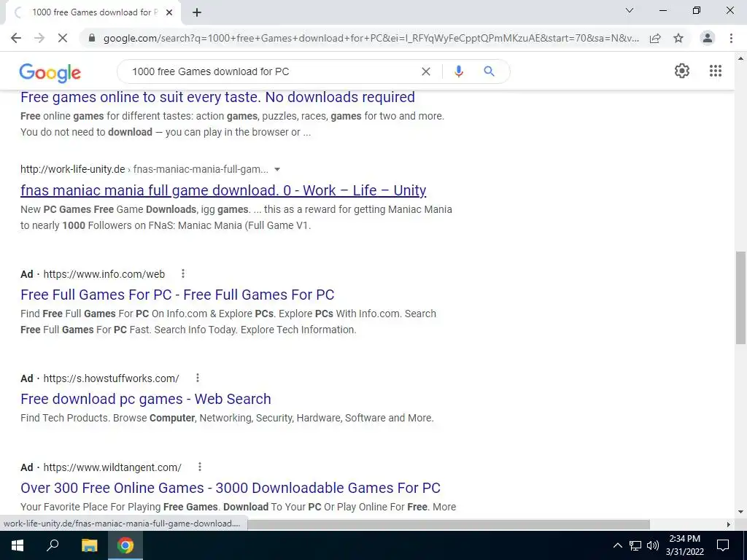
Task: Open tab search chevron in title bar
Action: point(630,10)
